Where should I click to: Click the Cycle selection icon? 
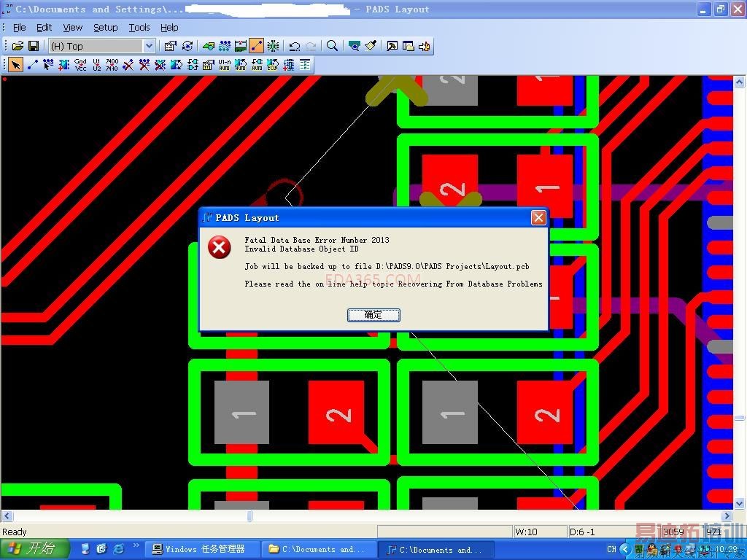point(187,46)
